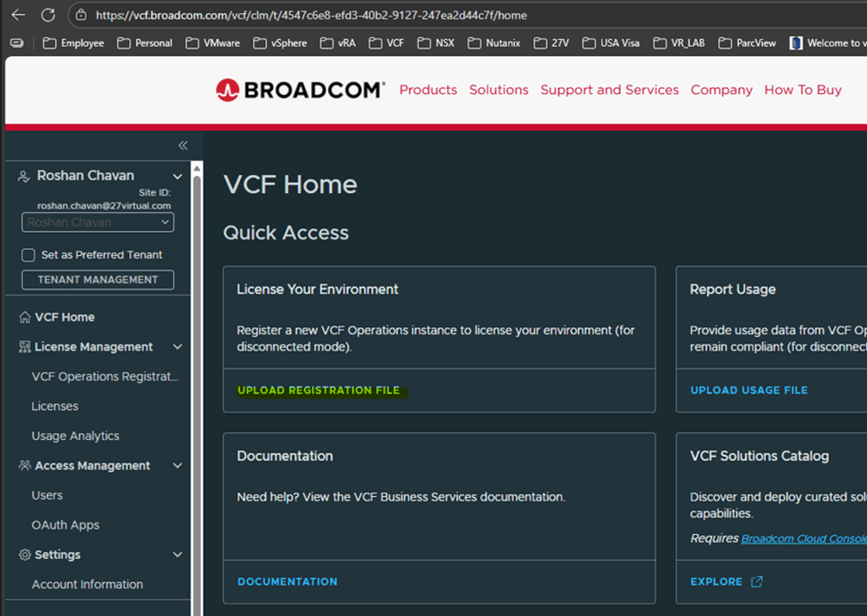Click the external link icon beside Explore
The image size is (867, 616).
point(757,582)
